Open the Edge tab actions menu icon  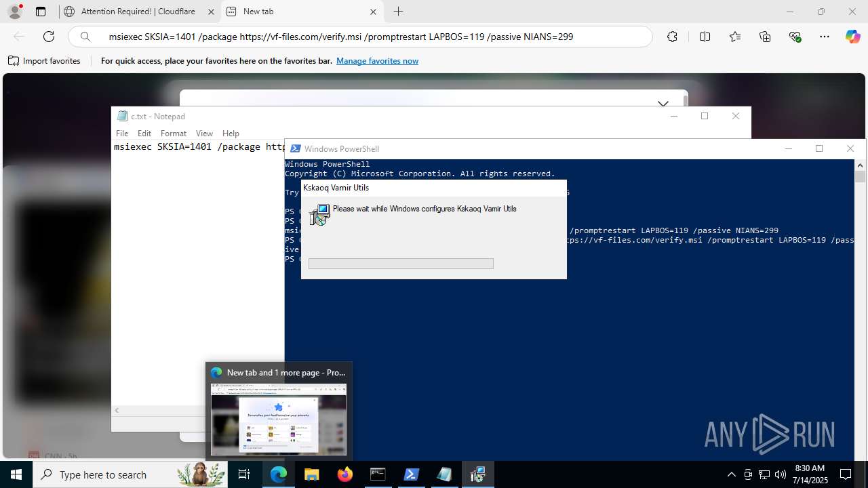[41, 12]
